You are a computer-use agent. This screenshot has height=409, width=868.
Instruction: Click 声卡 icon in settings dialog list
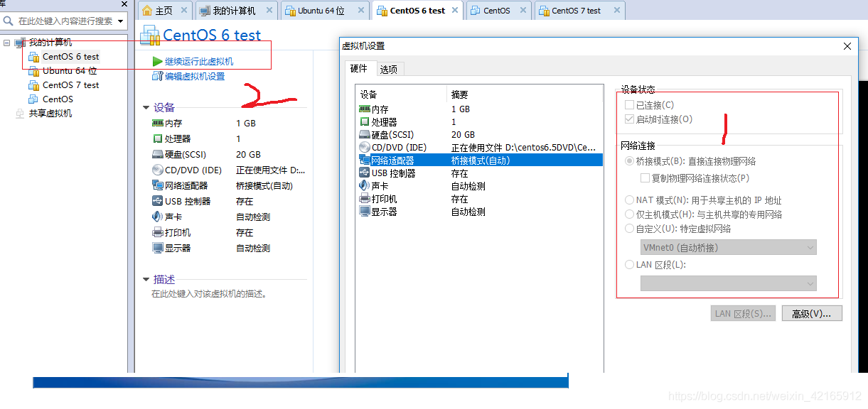pyautogui.click(x=365, y=186)
